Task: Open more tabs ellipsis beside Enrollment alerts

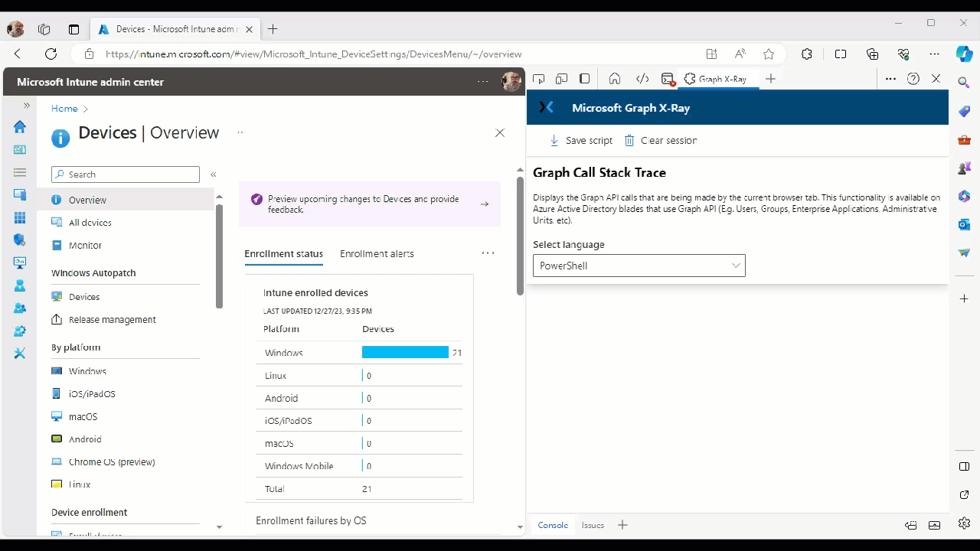Action: (x=488, y=253)
